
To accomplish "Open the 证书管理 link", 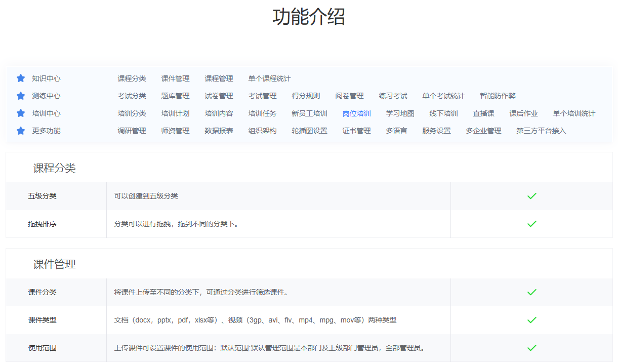I will 356,131.
